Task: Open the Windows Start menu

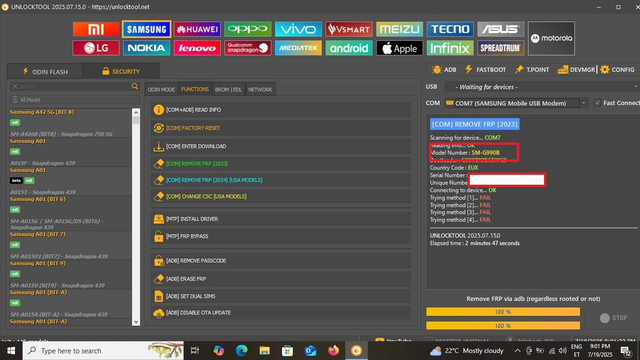Action: click(x=11, y=351)
